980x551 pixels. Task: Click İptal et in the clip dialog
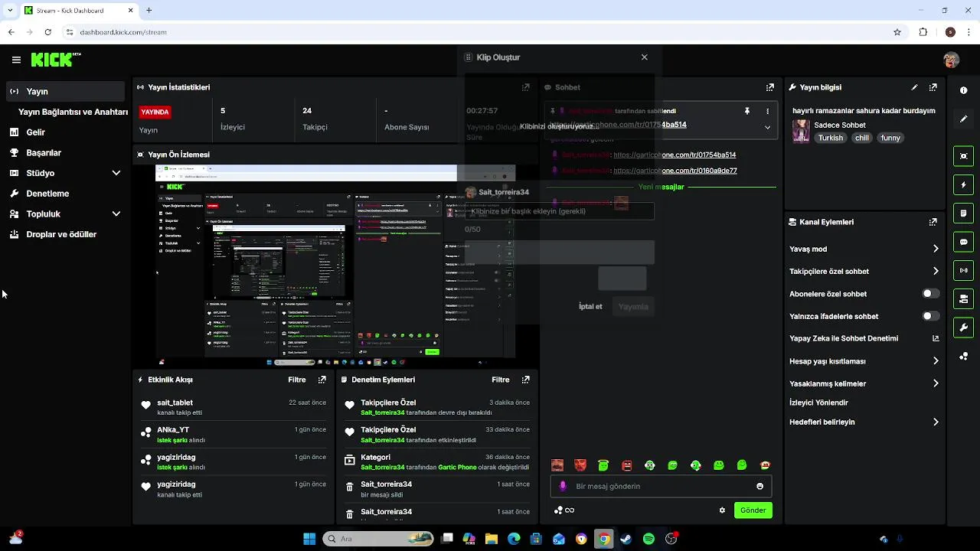click(590, 307)
